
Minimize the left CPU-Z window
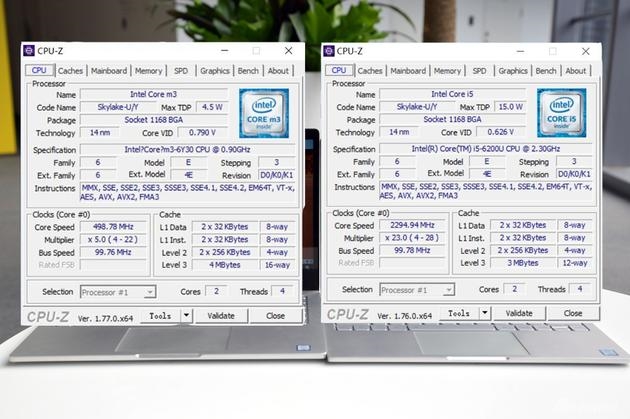tap(225, 51)
